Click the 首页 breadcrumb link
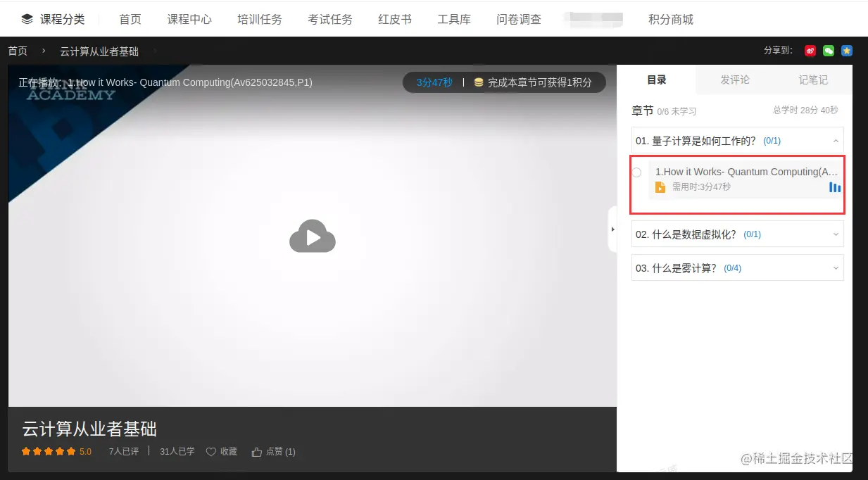 18,51
